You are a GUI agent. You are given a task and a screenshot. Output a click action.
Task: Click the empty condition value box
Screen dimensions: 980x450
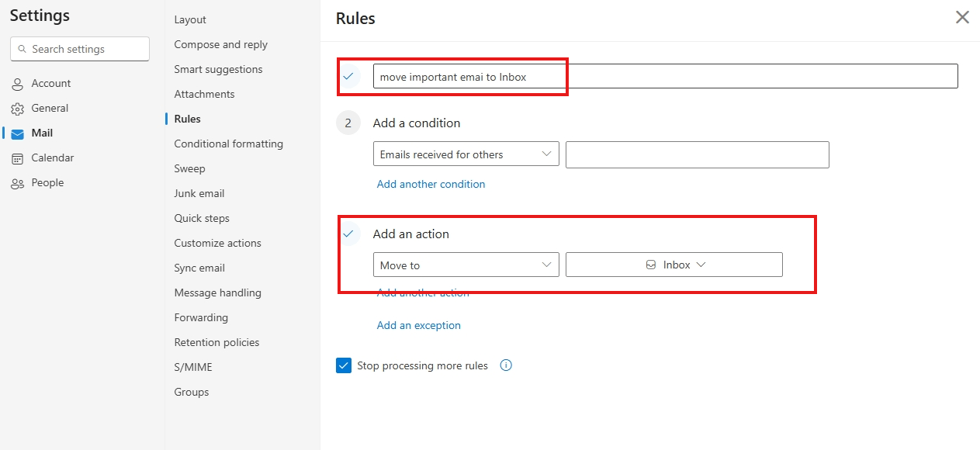697,154
